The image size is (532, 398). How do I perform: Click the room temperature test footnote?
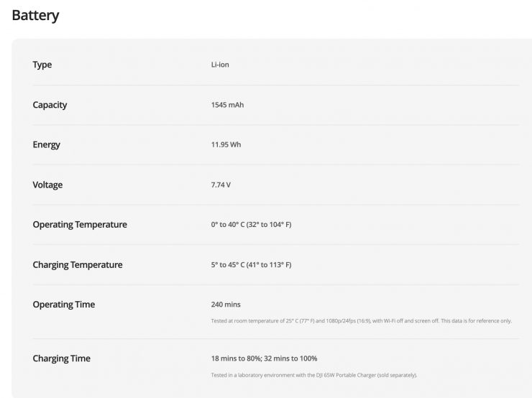[x=361, y=320]
